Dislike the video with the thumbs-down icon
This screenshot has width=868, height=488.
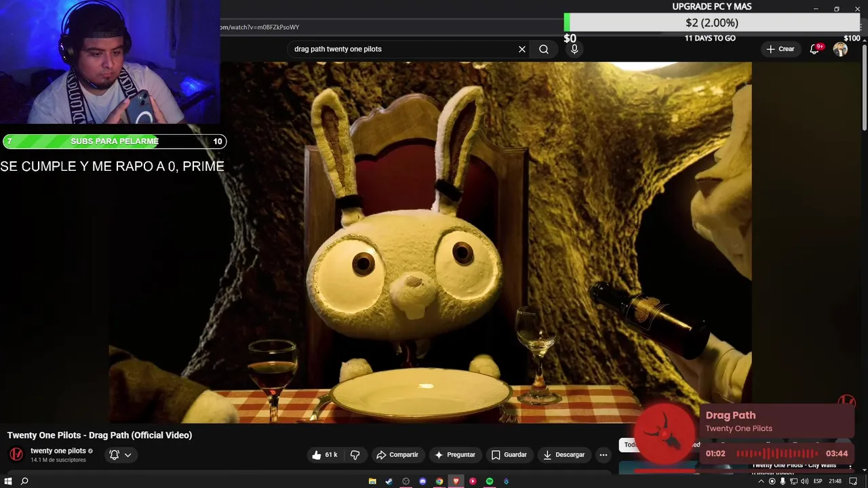(x=355, y=455)
